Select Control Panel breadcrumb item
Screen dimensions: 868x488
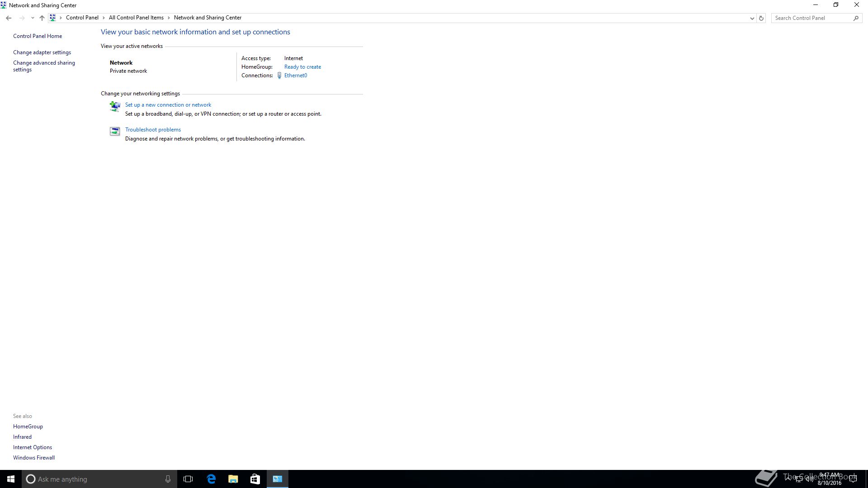click(x=82, y=18)
